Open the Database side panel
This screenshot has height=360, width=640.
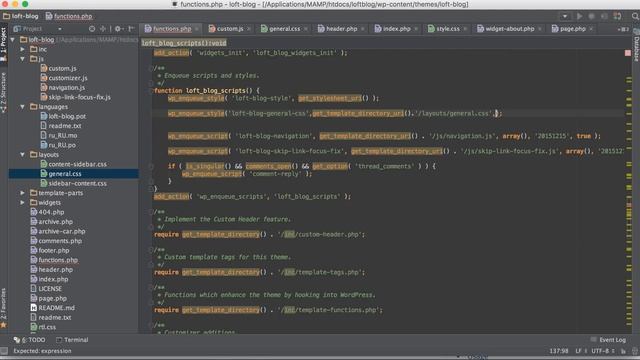tap(636, 46)
